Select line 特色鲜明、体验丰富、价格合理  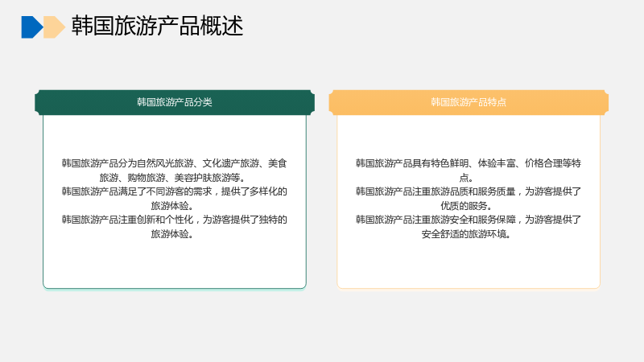pyautogui.click(x=469, y=163)
